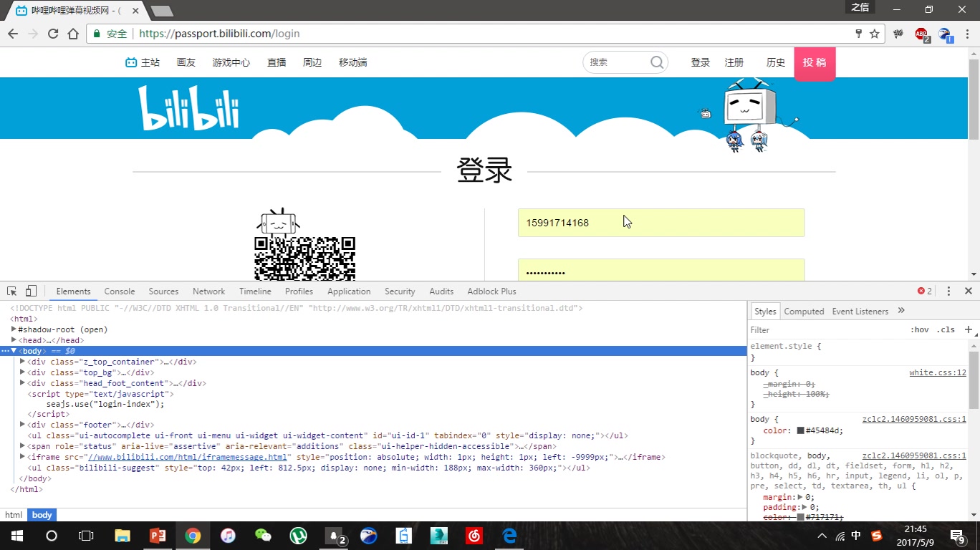The image size is (980, 550).
Task: Click the #717171 color swatch
Action: [800, 517]
